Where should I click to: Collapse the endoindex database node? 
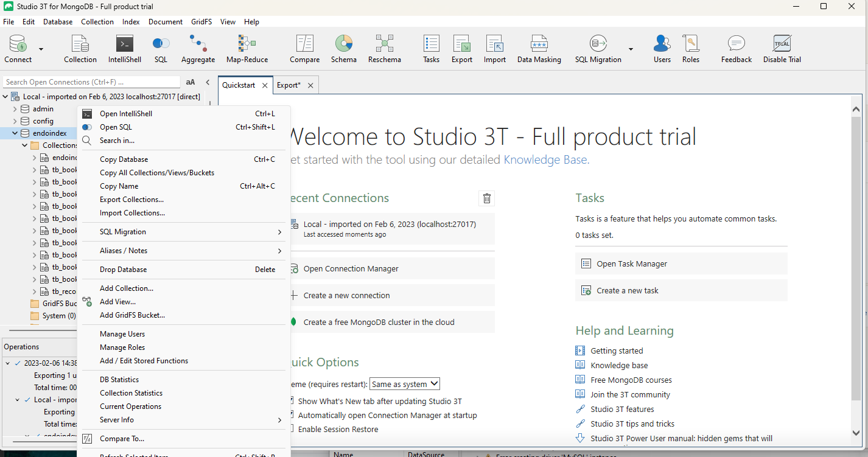click(15, 133)
